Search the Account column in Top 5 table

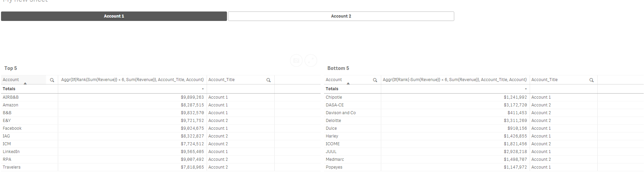(x=52, y=80)
